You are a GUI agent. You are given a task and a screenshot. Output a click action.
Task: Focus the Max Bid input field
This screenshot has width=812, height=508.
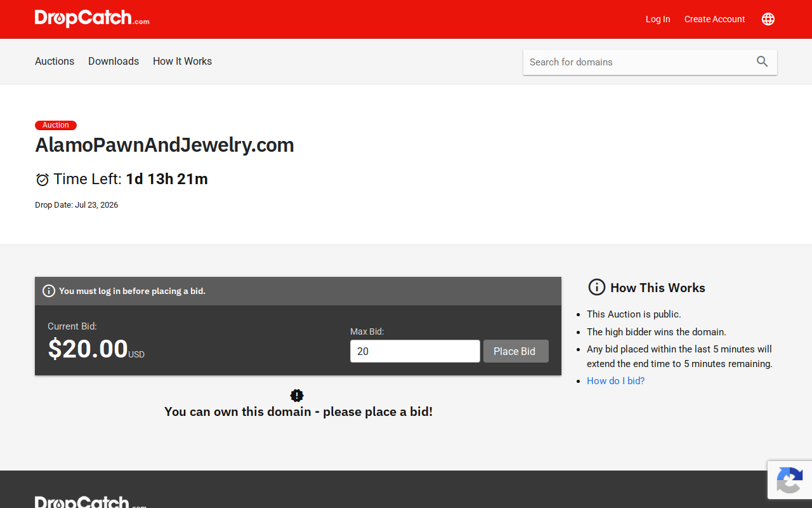pos(415,351)
